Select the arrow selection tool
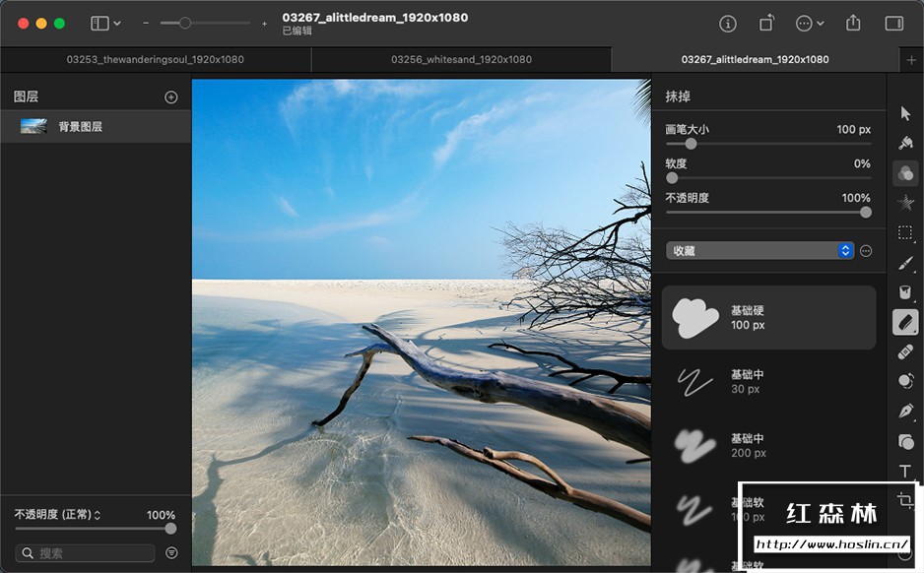Screen dimensions: 924x573 coord(905,113)
